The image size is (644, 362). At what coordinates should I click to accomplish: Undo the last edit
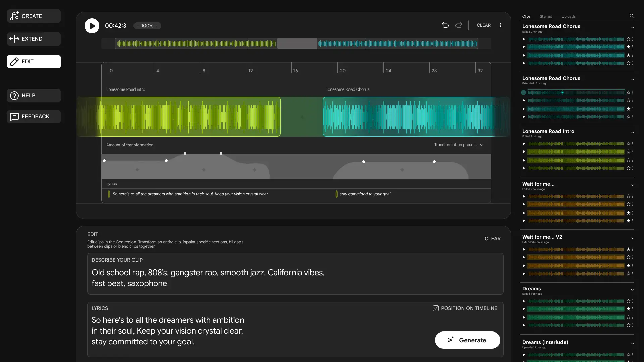(x=445, y=25)
